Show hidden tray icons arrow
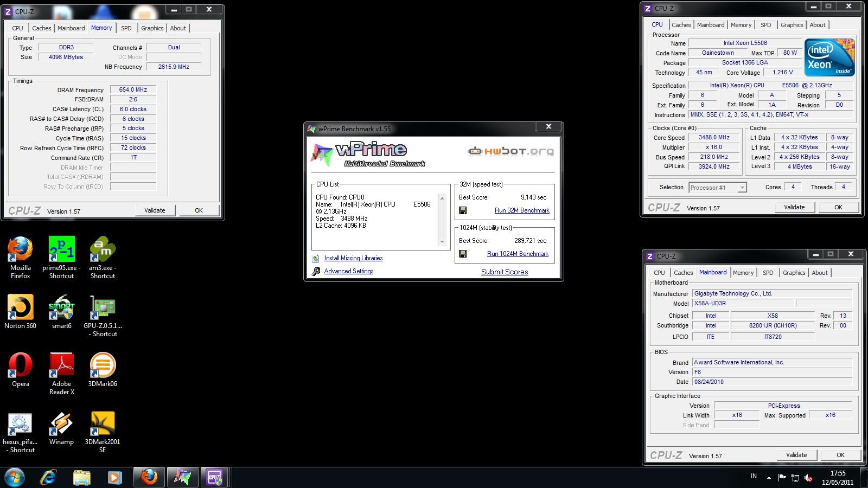 point(769,478)
